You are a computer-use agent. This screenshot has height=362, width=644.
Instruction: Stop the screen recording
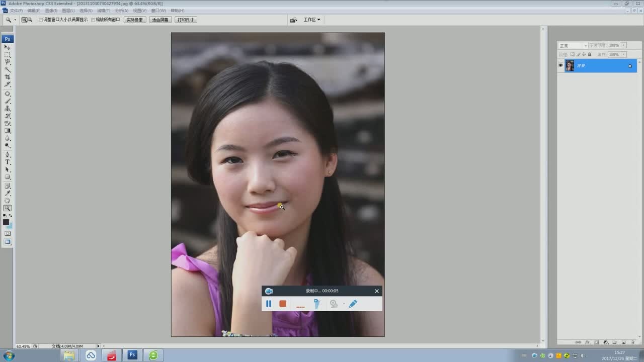[283, 304]
